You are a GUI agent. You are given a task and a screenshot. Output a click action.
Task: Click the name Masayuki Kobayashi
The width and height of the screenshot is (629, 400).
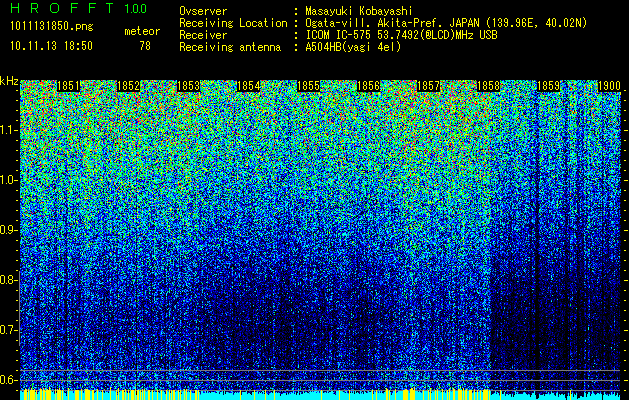pos(359,11)
